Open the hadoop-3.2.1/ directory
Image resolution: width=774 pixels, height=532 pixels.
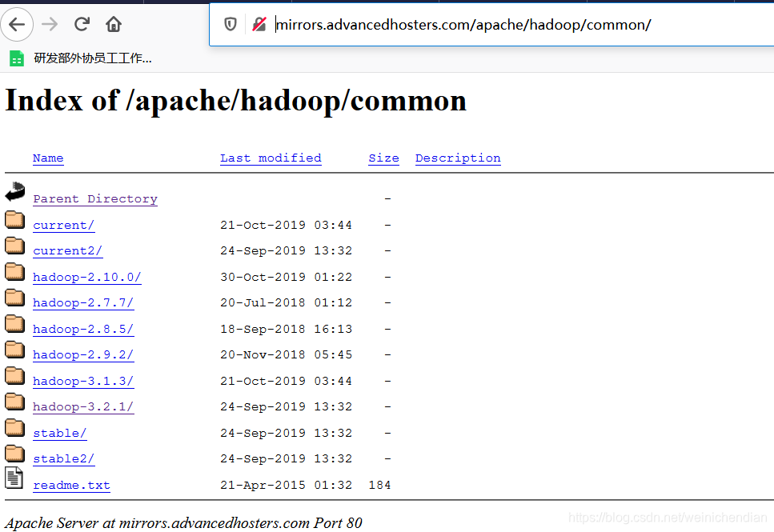pos(83,406)
